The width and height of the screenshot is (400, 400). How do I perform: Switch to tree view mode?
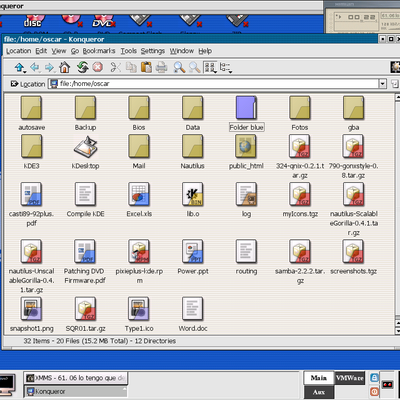(226, 67)
